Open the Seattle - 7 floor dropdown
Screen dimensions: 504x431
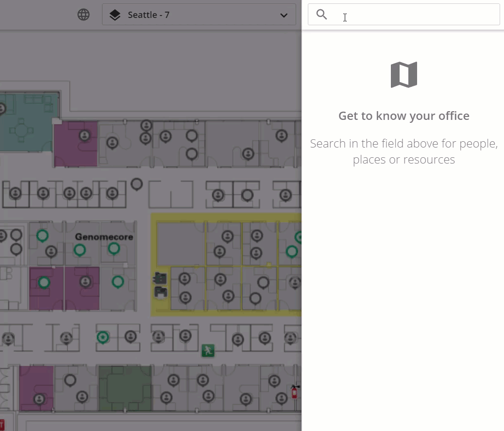pos(199,15)
